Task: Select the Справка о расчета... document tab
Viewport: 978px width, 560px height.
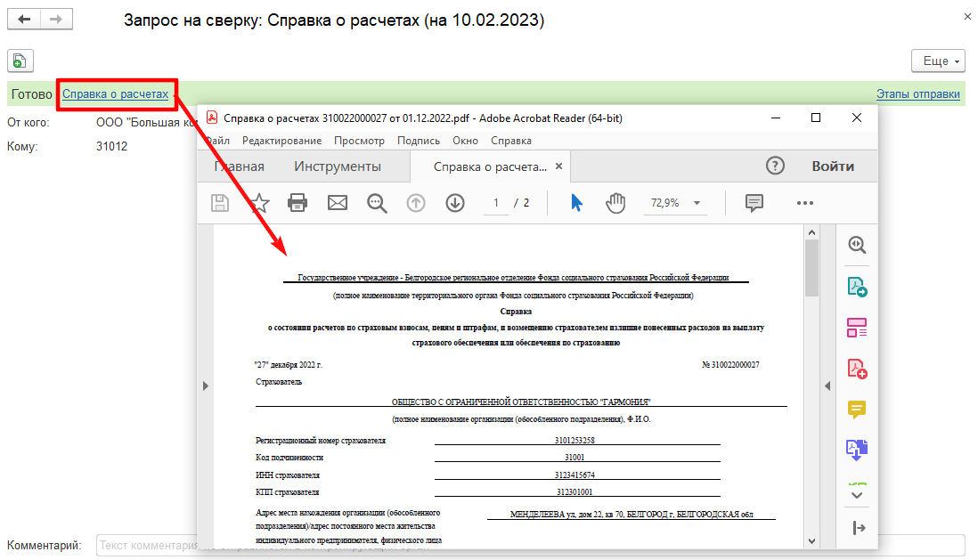Action: (x=490, y=166)
